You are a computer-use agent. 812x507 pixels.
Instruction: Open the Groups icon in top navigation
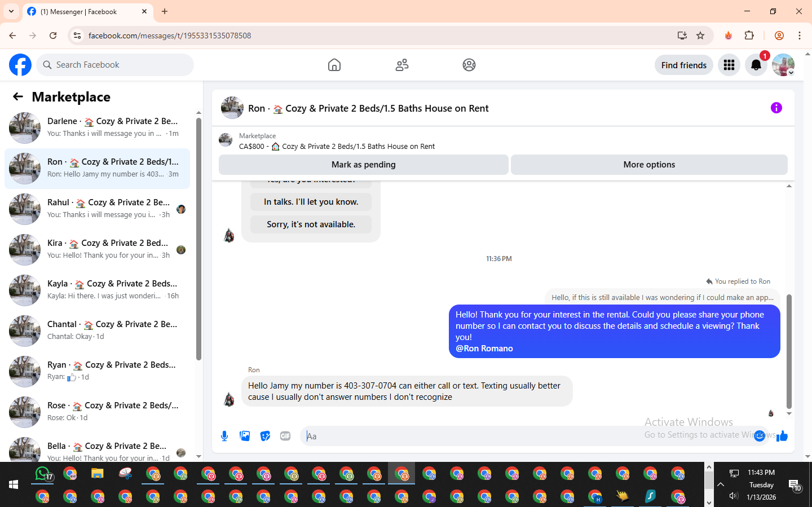(469, 65)
